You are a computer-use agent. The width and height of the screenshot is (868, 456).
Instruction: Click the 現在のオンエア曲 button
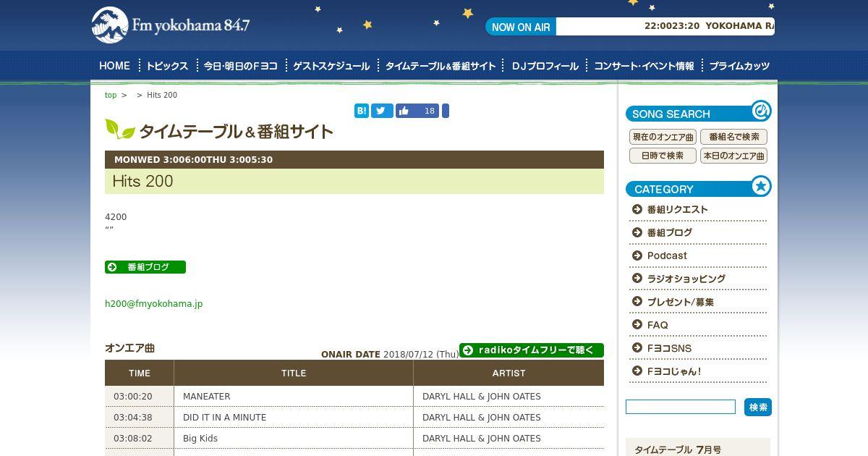(663, 137)
